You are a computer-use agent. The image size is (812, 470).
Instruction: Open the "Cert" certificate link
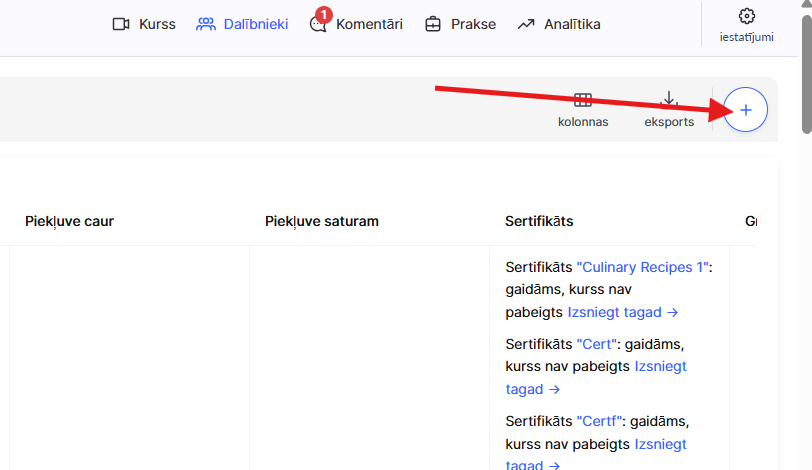coord(596,344)
